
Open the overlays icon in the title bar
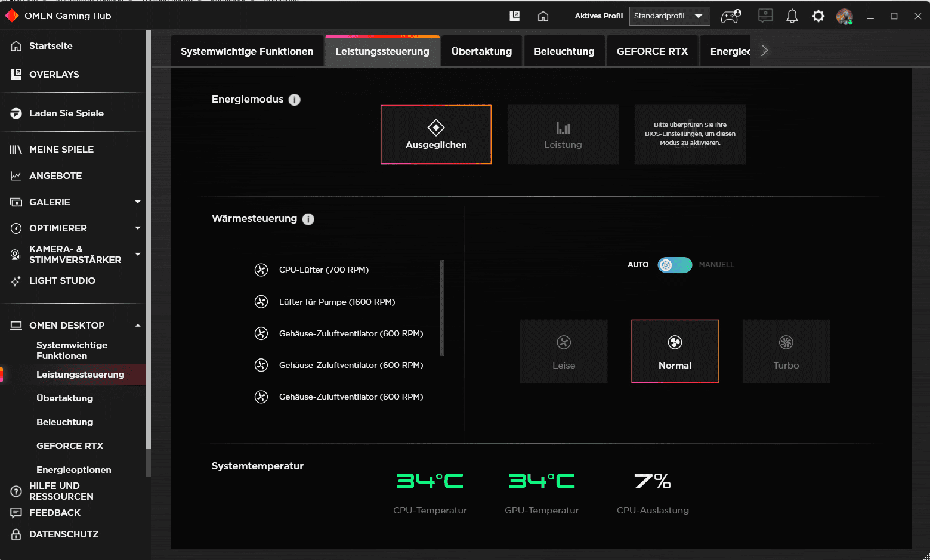(515, 16)
